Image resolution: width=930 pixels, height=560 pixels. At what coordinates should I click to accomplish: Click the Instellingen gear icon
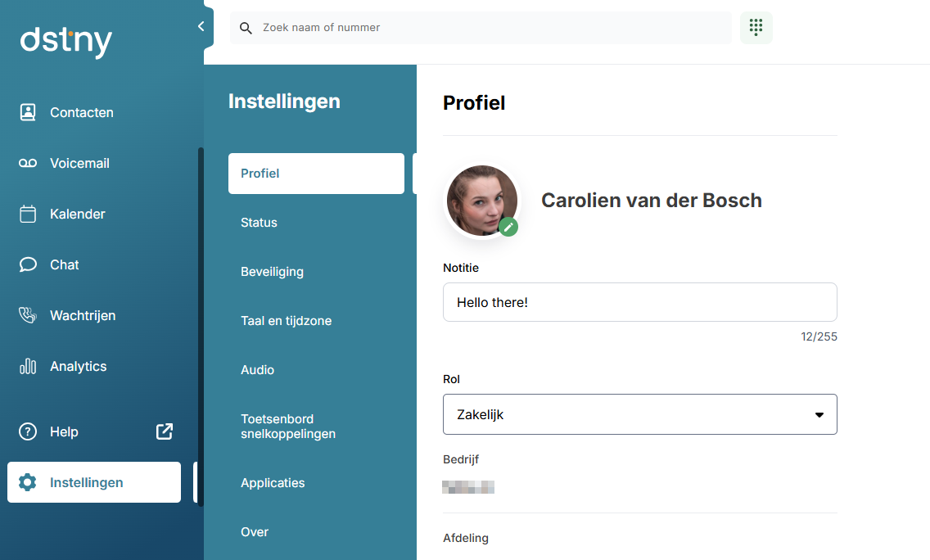(x=28, y=482)
